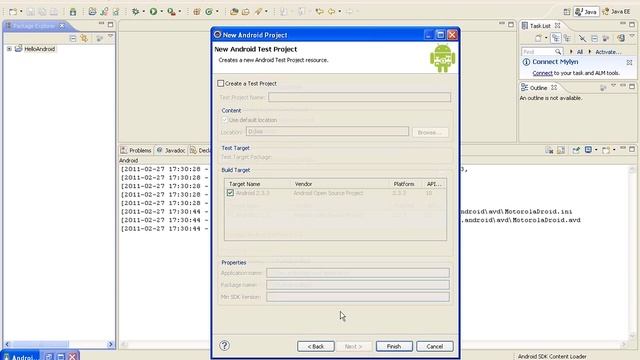Click the New Java Class toolbar icon

pos(209,12)
